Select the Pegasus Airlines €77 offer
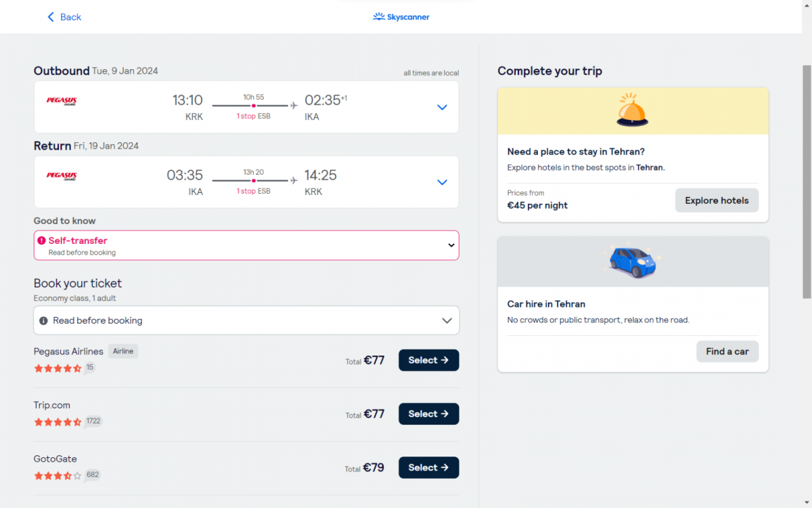This screenshot has height=508, width=812. coord(428,360)
